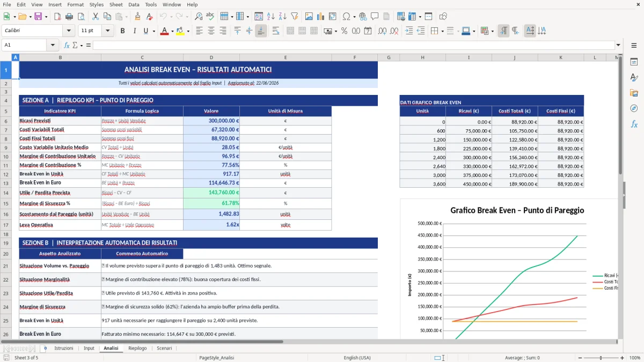Toggle Wrap Text

click(276, 31)
